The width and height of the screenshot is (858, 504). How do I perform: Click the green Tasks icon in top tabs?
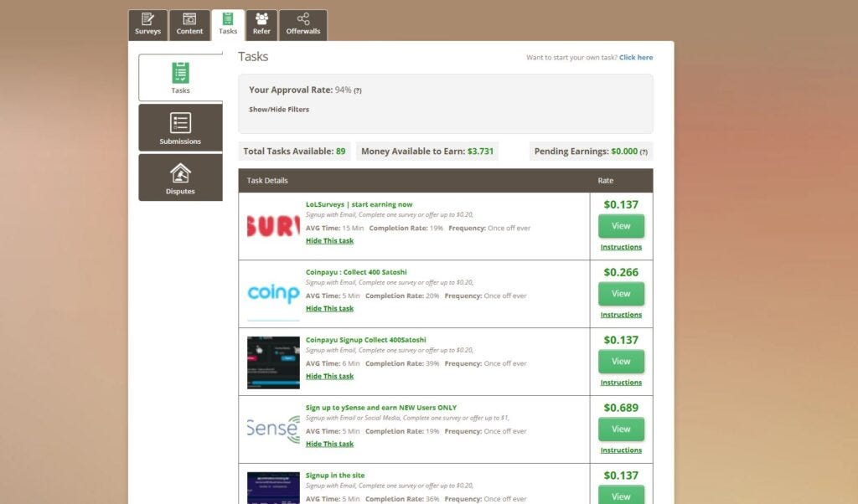click(x=228, y=18)
